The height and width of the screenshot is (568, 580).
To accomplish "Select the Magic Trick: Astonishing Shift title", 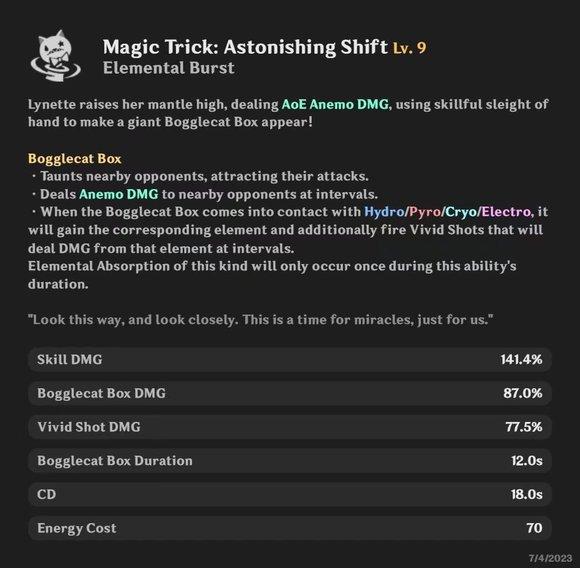I will pos(245,47).
